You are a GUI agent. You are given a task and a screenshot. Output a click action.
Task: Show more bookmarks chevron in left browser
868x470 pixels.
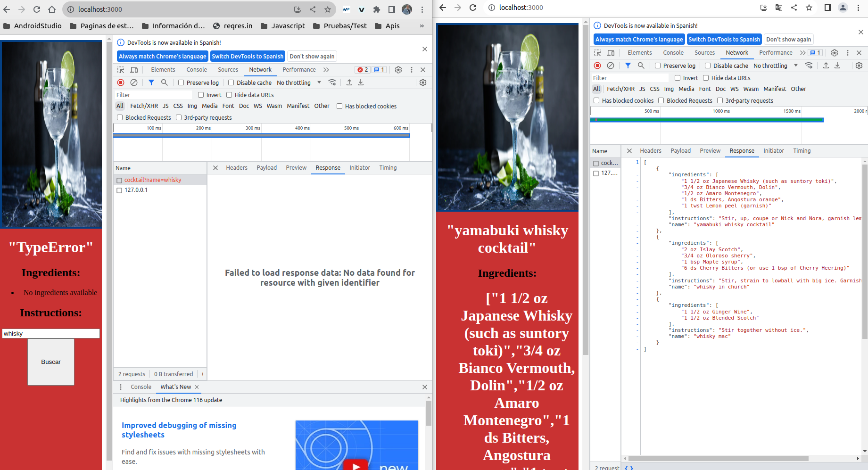tap(422, 26)
